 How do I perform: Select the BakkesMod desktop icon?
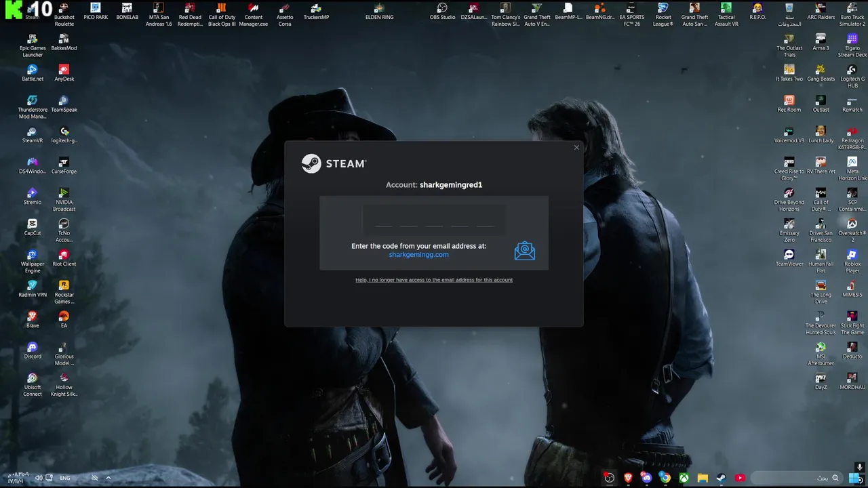point(64,42)
